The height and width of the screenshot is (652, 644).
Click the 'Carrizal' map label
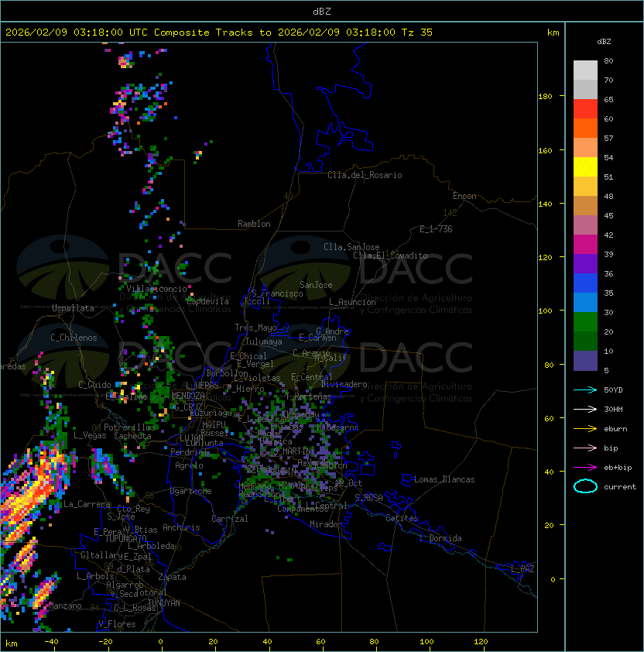(230, 519)
